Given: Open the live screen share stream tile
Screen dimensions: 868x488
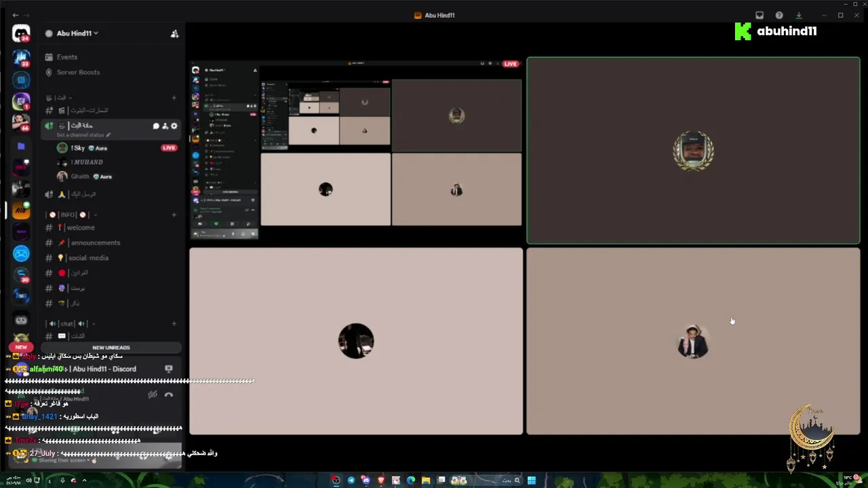Looking at the screenshot, I should pos(356,150).
